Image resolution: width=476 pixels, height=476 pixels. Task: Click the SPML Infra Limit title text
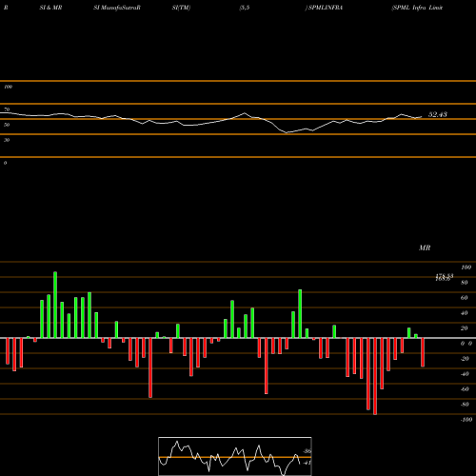(417, 8)
